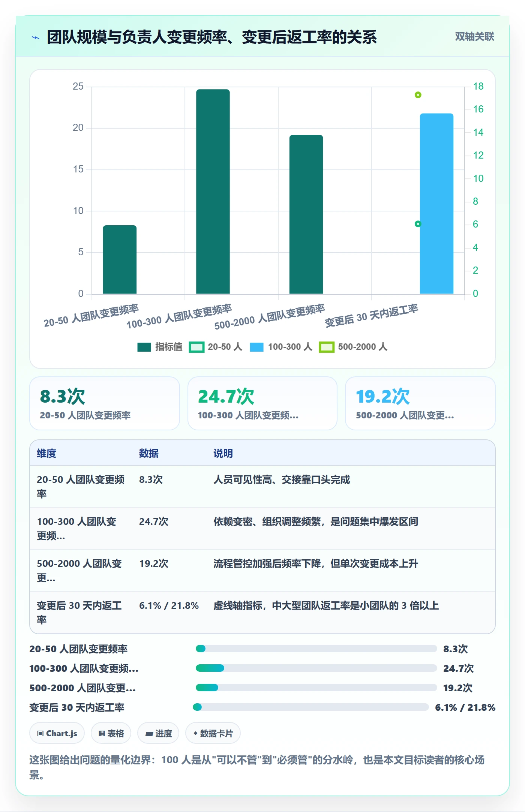Click the 数据 column header

[149, 453]
